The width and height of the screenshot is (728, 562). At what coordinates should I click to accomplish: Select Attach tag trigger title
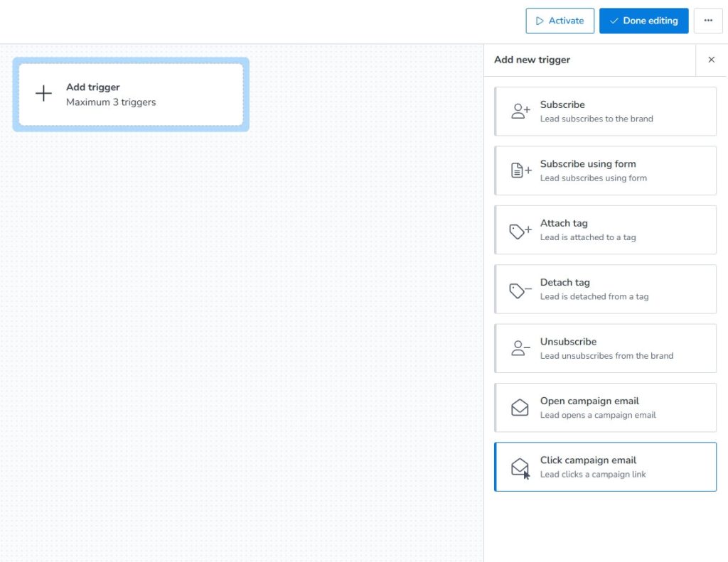[564, 223]
